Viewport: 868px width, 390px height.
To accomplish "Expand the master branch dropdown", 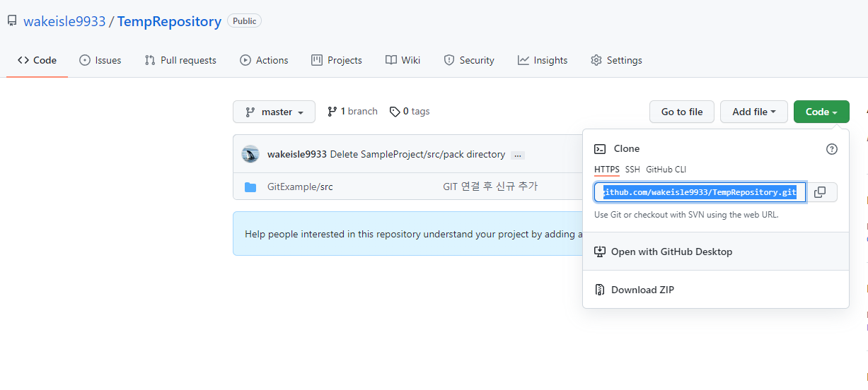I will (274, 112).
